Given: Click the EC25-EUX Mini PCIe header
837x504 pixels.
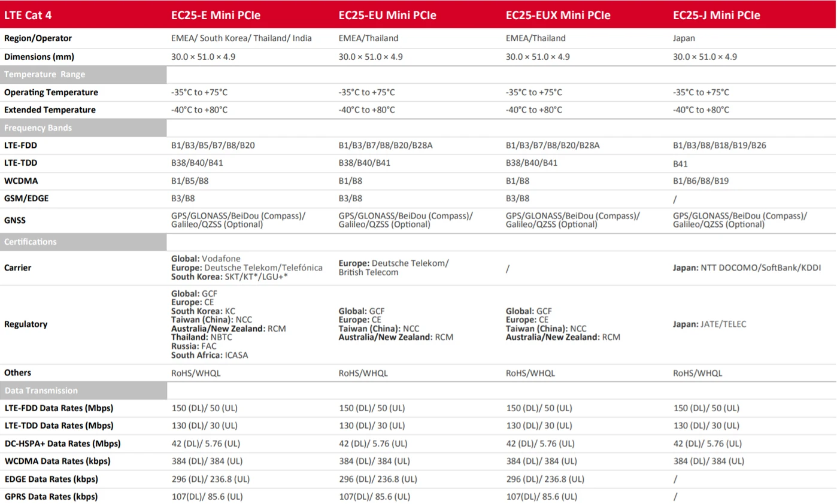Looking at the screenshot, I should pos(558,16).
